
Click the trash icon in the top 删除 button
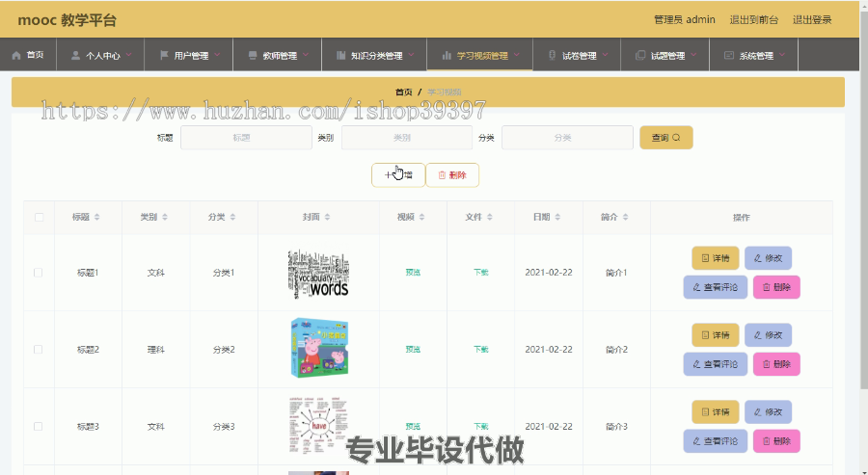tap(442, 175)
